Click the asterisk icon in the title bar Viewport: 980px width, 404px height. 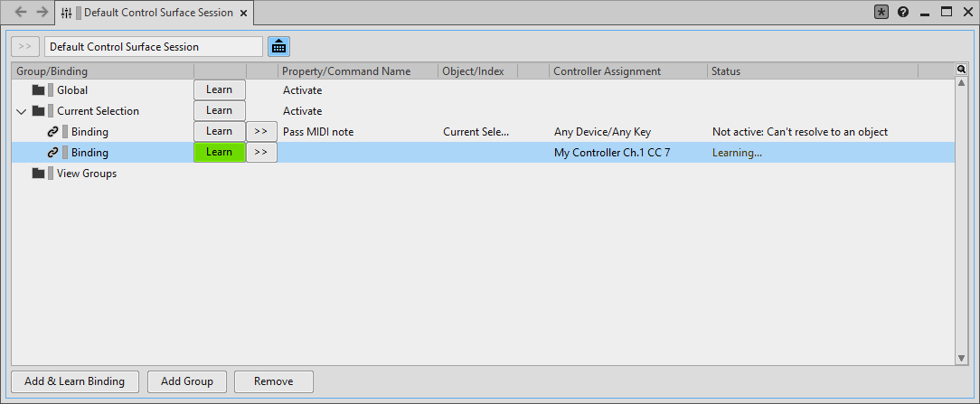[x=881, y=12]
